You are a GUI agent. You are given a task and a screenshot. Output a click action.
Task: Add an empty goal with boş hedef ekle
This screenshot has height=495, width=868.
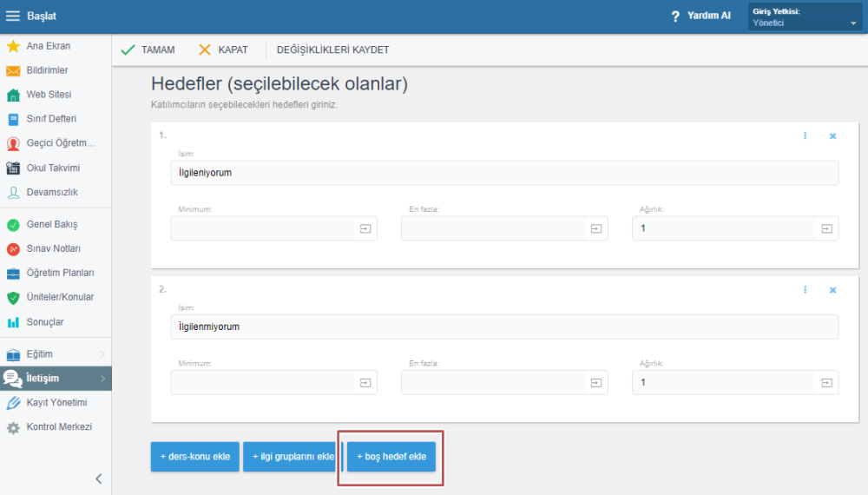[x=391, y=457]
